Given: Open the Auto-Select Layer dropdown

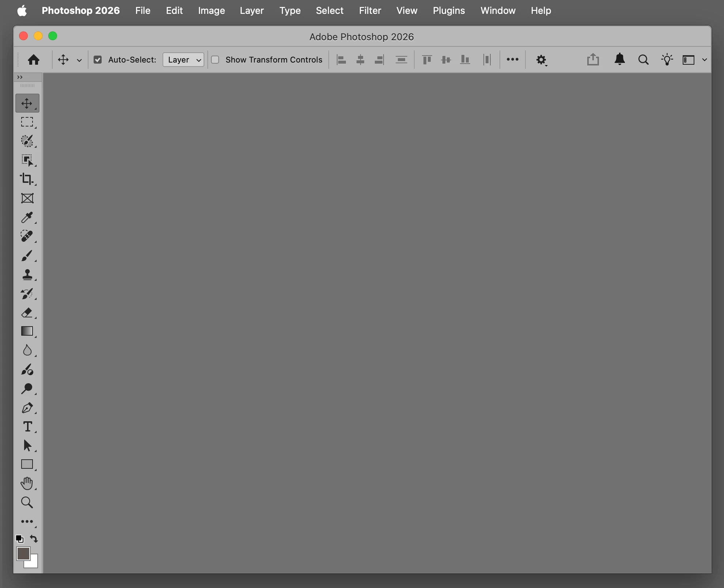Looking at the screenshot, I should (x=183, y=60).
